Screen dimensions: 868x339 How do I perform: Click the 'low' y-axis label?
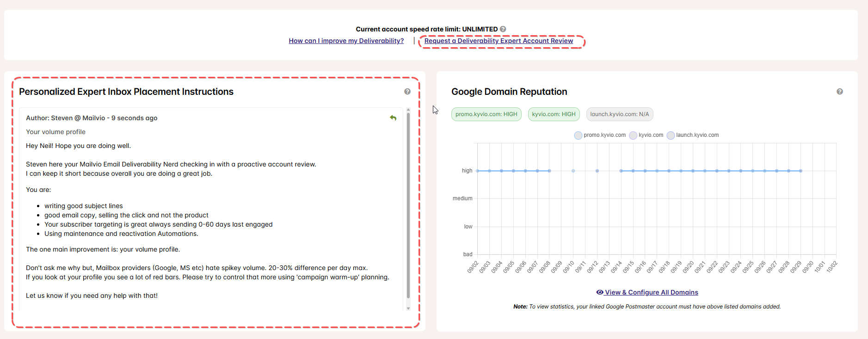[x=468, y=227]
